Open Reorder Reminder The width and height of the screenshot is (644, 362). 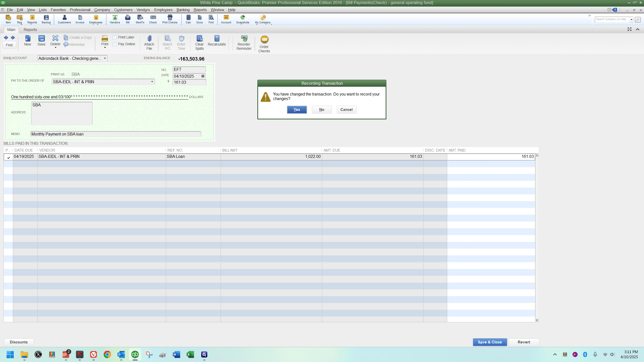pyautogui.click(x=244, y=43)
